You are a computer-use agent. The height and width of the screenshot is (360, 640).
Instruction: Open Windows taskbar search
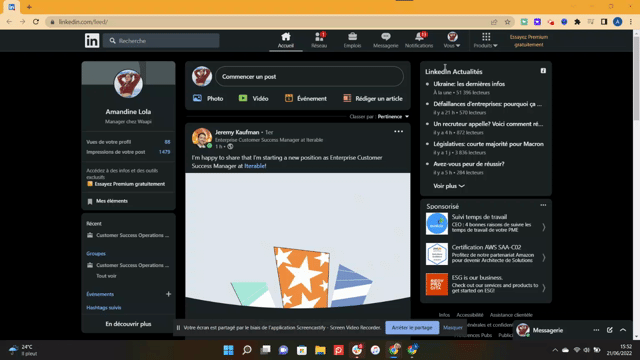tap(247, 350)
